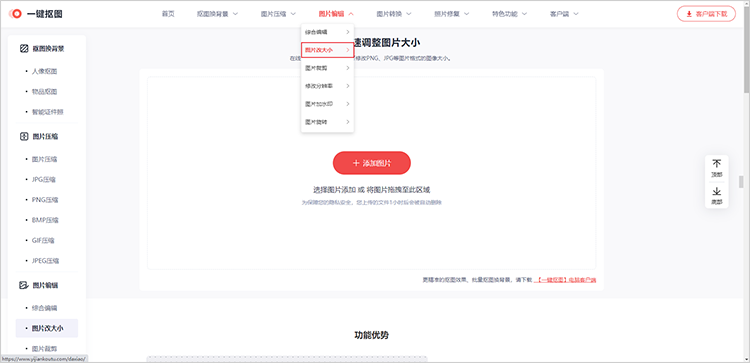The height and width of the screenshot is (363, 750).
Task: Click the upload hint 选择图片添加 或 将图片拖拽至此区域
Action: point(372,190)
